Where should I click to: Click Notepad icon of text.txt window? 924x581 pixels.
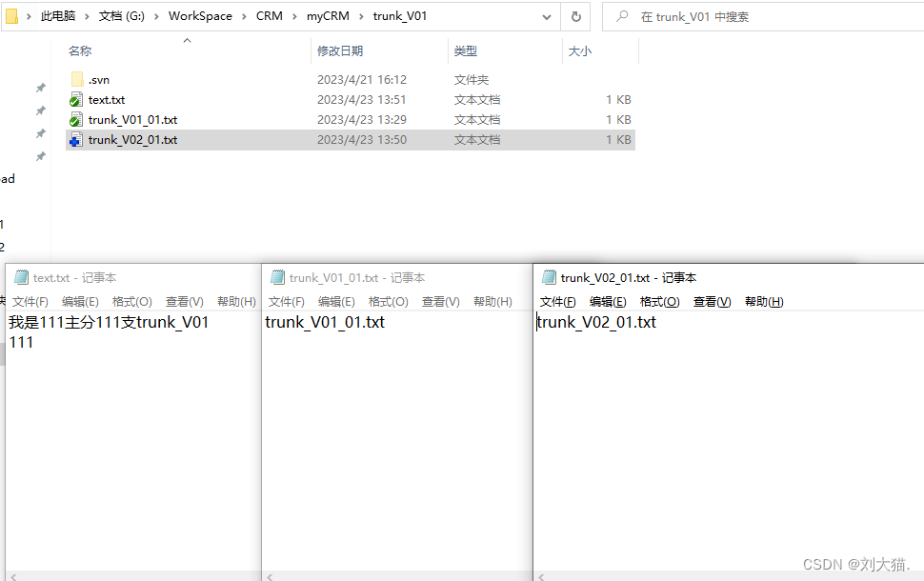click(21, 277)
